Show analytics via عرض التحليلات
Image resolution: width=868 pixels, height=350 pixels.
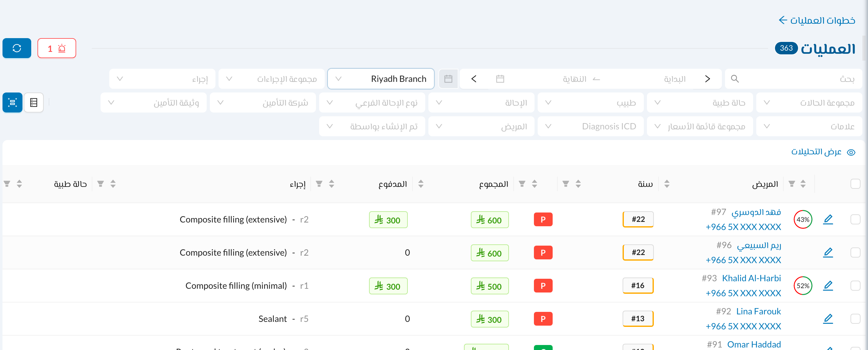point(823,152)
